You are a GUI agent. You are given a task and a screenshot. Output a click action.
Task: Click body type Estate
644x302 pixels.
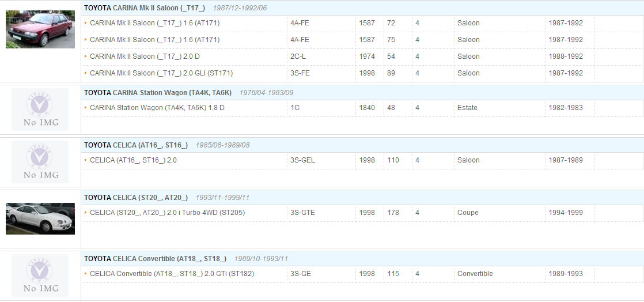(467, 108)
